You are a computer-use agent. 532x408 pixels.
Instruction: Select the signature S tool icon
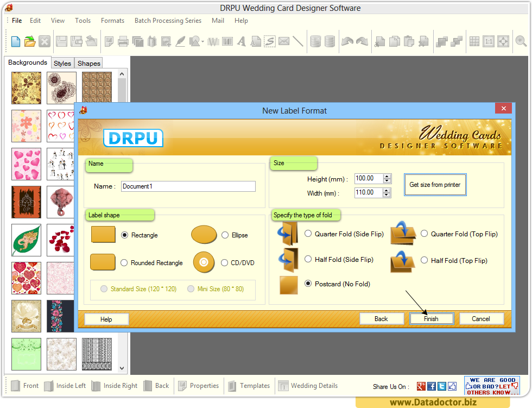tap(270, 42)
